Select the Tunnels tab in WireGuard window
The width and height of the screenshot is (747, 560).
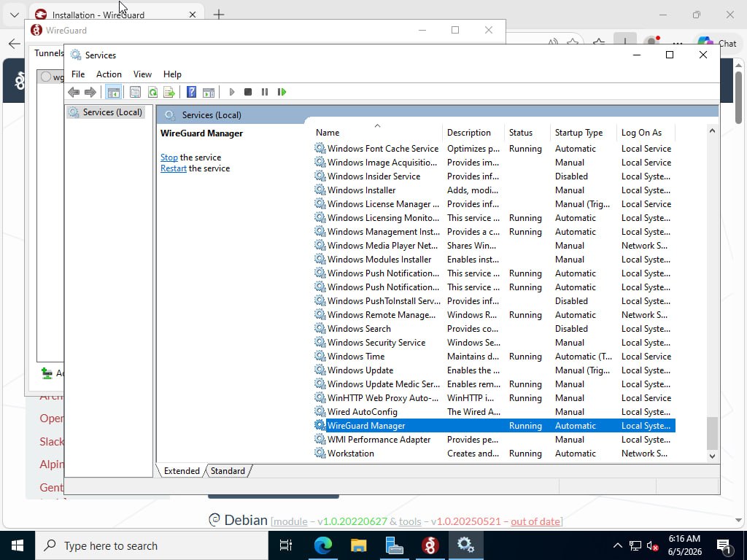tap(49, 52)
